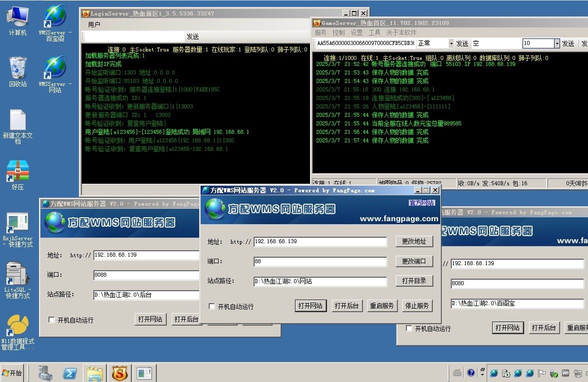
Task: Click the address field in front WMS window
Action: pyautogui.click(x=320, y=242)
